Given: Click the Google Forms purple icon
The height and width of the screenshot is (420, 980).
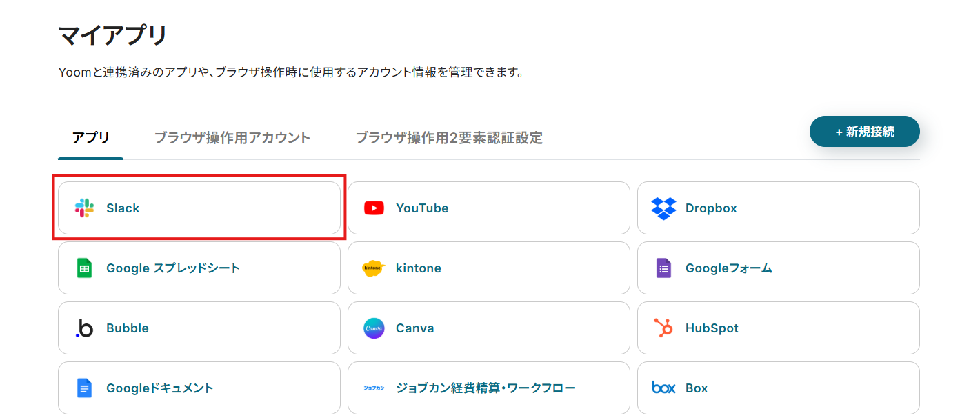Looking at the screenshot, I should [663, 268].
